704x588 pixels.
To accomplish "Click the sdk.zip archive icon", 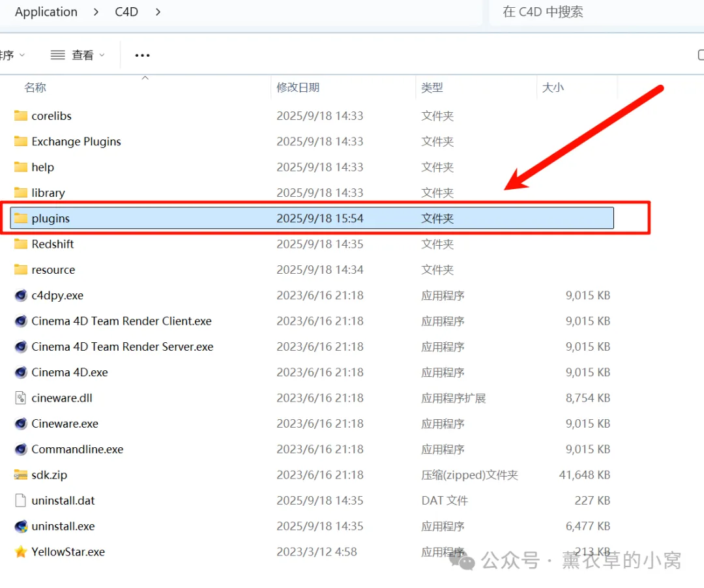I will [21, 475].
